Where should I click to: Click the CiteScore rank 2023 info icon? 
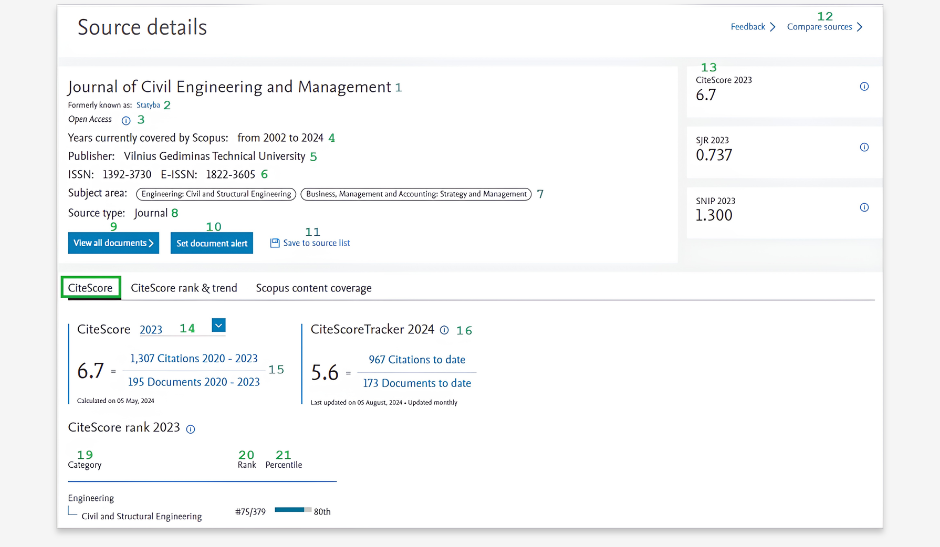pyautogui.click(x=191, y=429)
